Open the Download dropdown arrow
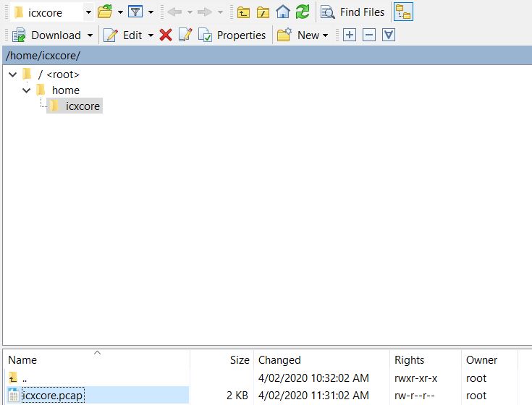Viewport: 532px width, 405px height. tap(90, 35)
